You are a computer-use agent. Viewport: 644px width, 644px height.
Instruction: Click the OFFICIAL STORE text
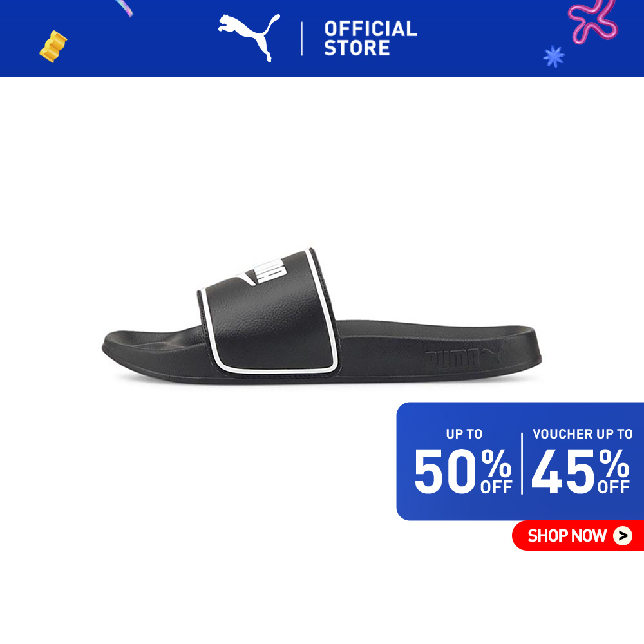pyautogui.click(x=370, y=38)
